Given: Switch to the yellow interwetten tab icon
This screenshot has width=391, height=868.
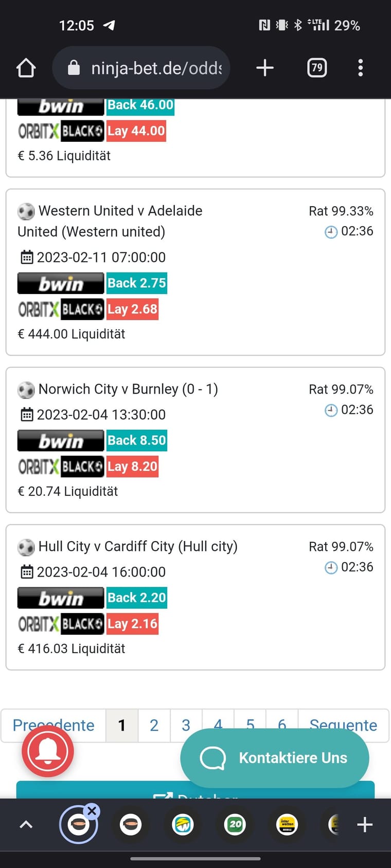Looking at the screenshot, I should pos(287,825).
